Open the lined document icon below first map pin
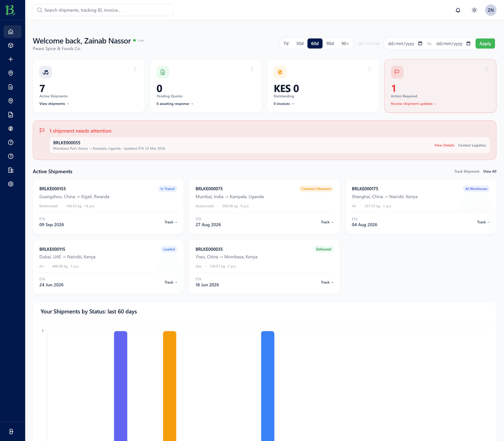Screen dimensions: 504x441 11,87
